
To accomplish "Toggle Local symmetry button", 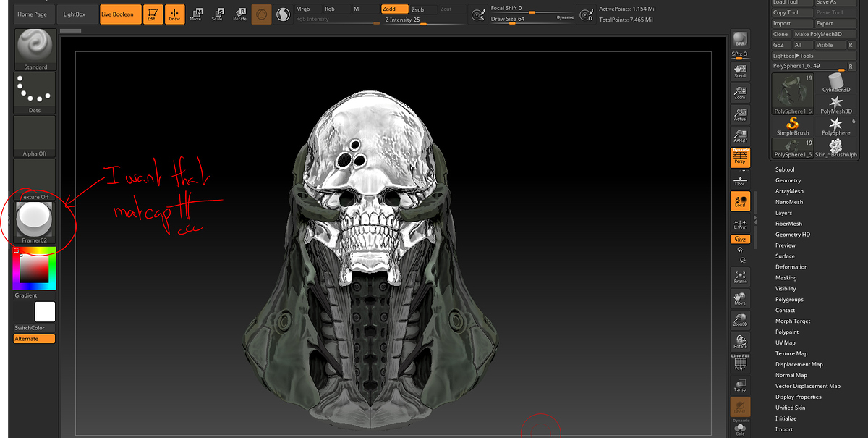I will click(x=740, y=201).
